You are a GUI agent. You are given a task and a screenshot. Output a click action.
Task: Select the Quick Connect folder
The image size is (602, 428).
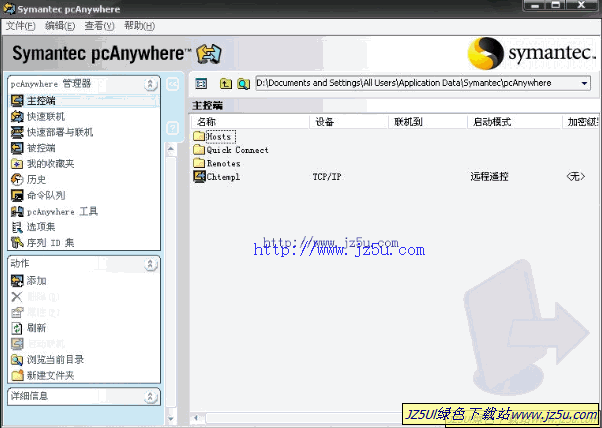pos(231,150)
